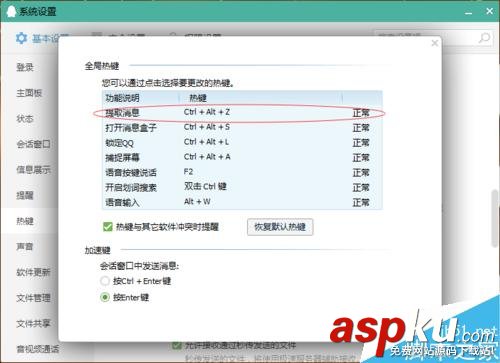Click the settings window vertical scrollbar
Viewport: 500px width, 363px height.
tap(495, 218)
